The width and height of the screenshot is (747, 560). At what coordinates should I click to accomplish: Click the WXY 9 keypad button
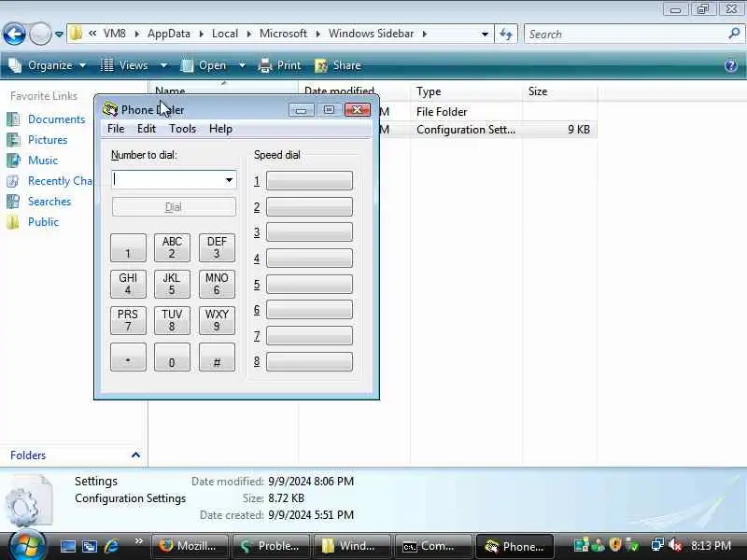[217, 320]
